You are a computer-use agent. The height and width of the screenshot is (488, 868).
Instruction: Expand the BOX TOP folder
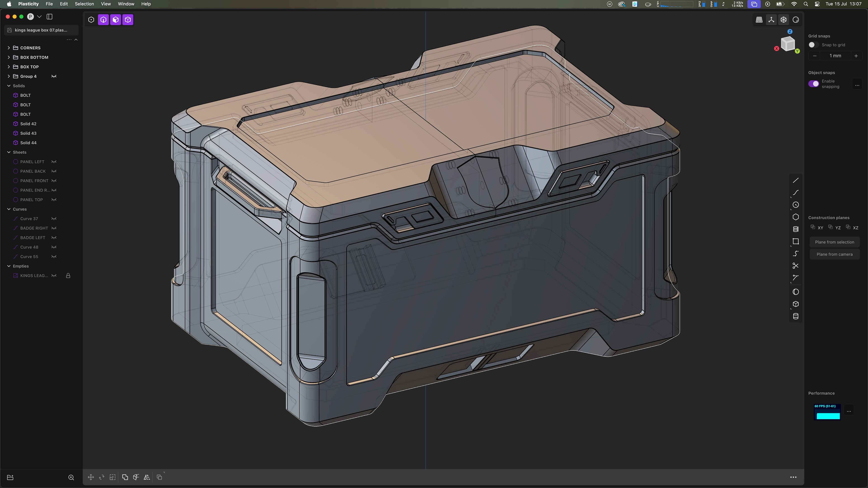(x=9, y=67)
